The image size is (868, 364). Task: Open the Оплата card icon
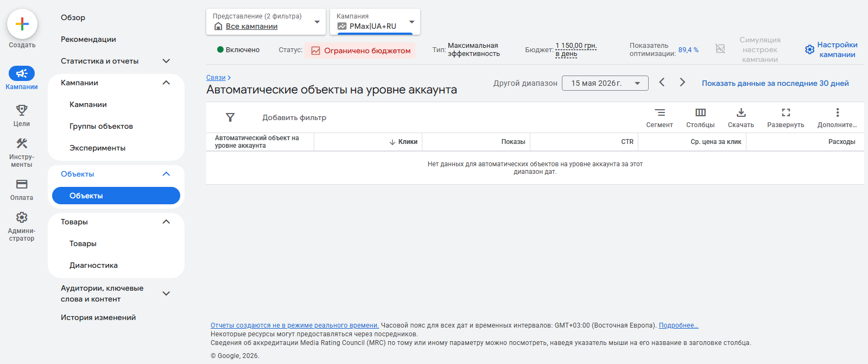click(22, 184)
